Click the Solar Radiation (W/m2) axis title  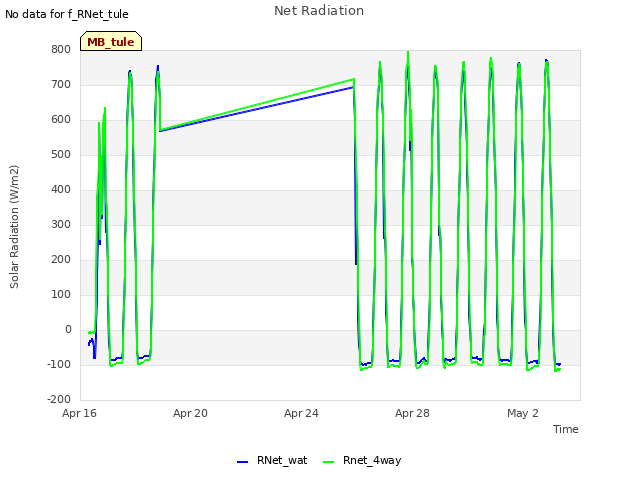pos(14,227)
